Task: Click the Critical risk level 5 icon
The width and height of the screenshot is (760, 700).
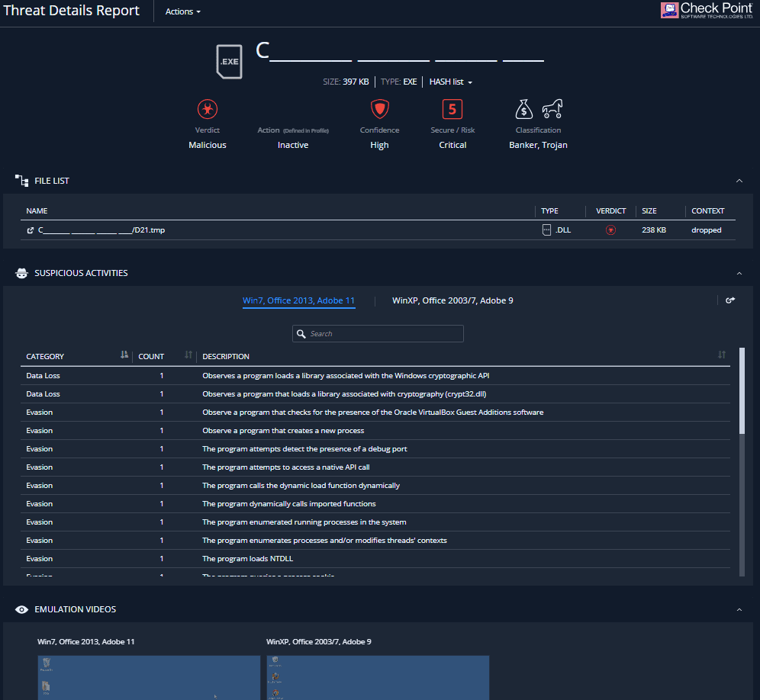Action: [452, 109]
